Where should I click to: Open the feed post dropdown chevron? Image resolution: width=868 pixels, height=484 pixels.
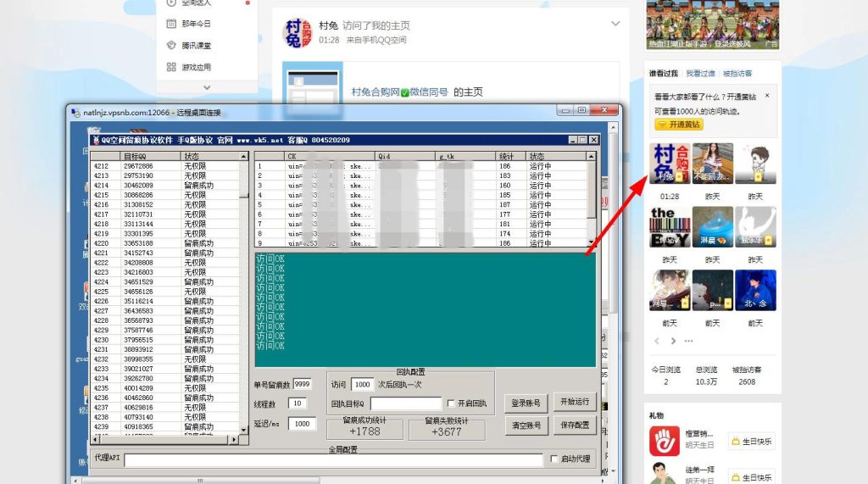click(615, 24)
